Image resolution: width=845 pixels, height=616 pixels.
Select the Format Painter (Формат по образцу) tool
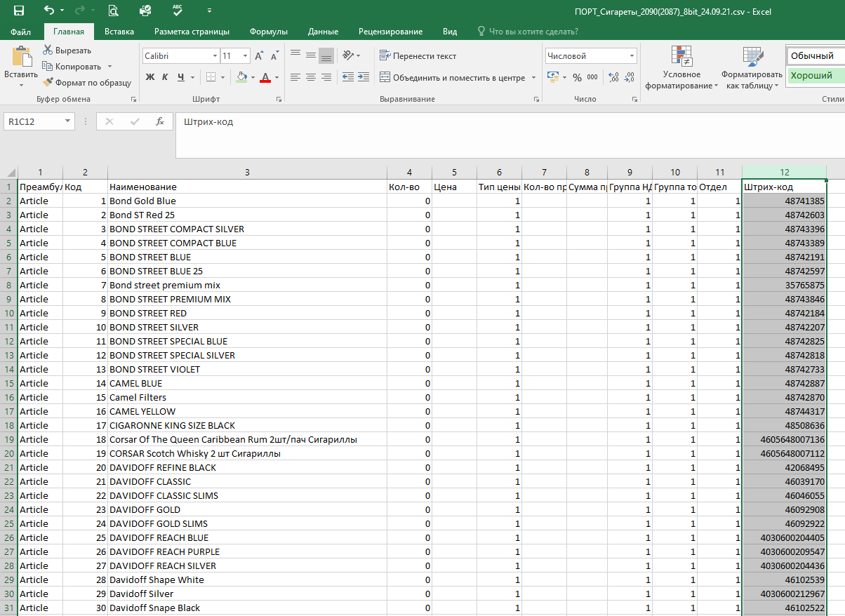point(48,82)
